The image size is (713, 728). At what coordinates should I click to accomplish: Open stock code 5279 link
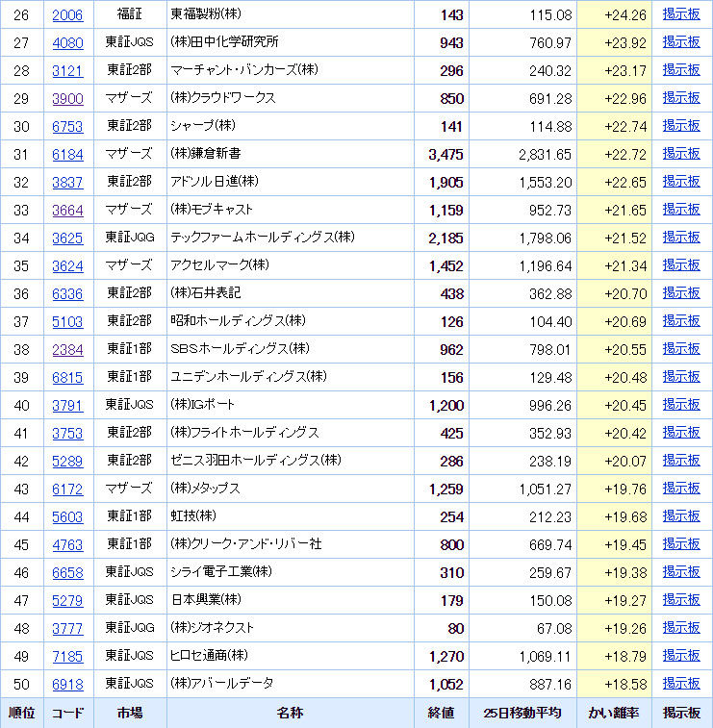[x=67, y=601]
